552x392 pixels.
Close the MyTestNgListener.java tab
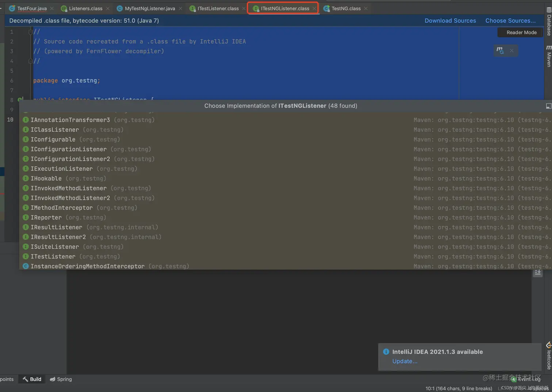click(180, 8)
